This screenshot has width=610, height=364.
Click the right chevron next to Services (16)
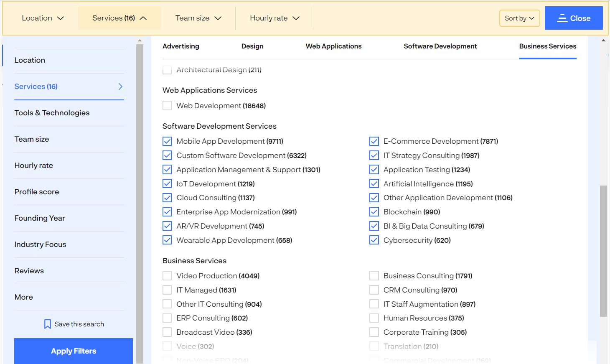tap(120, 87)
